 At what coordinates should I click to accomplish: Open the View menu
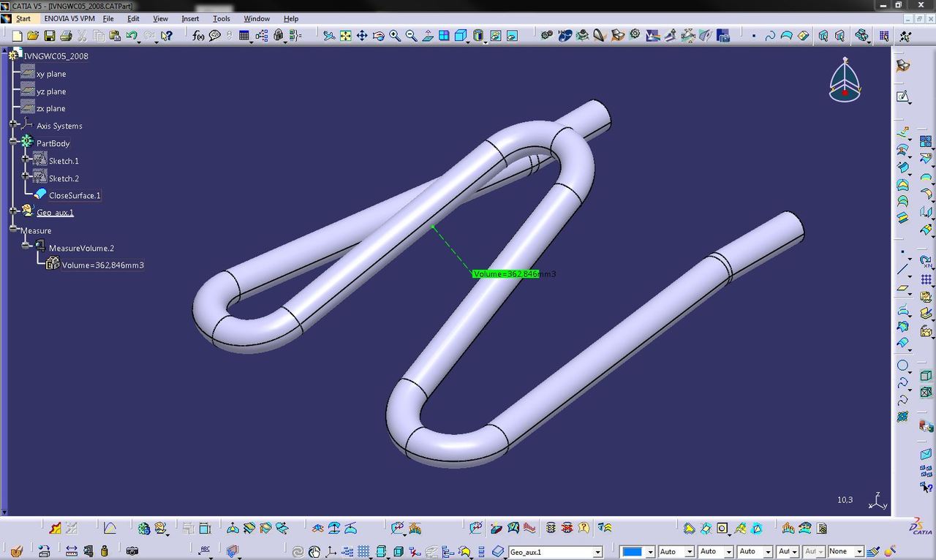160,18
